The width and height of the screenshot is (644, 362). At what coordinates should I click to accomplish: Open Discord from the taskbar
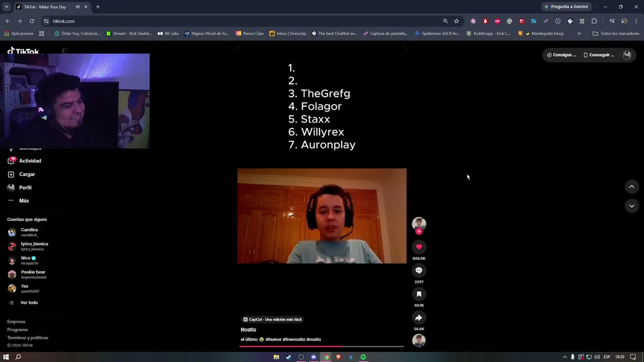point(313,357)
